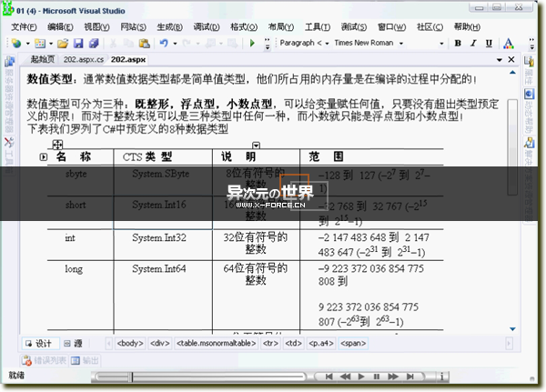The width and height of the screenshot is (546, 392).
Task: Select the <tr> tag navigator button
Action: tap(270, 343)
